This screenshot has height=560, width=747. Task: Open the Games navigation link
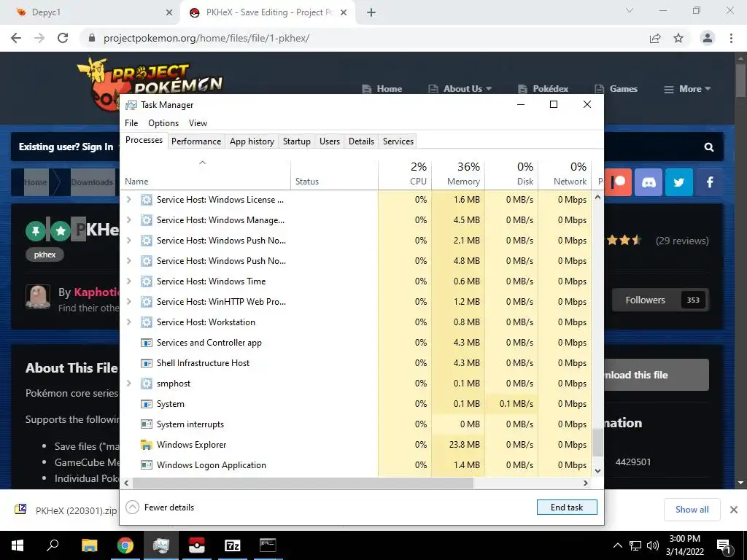(616, 89)
